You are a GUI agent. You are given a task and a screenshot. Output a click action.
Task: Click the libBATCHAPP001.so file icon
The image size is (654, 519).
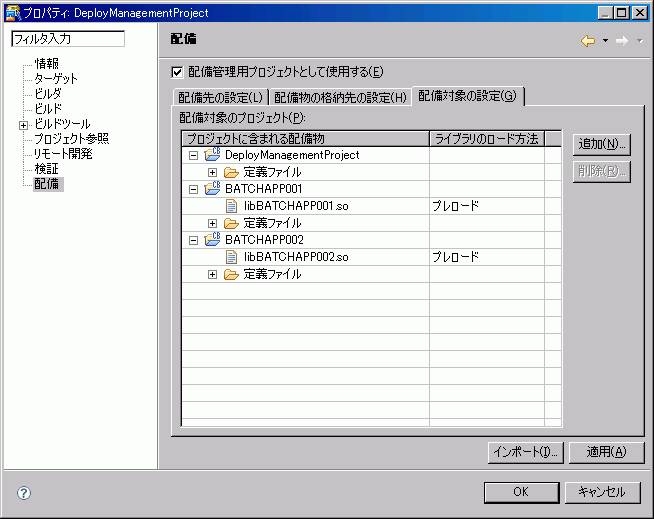pyautogui.click(x=231, y=206)
